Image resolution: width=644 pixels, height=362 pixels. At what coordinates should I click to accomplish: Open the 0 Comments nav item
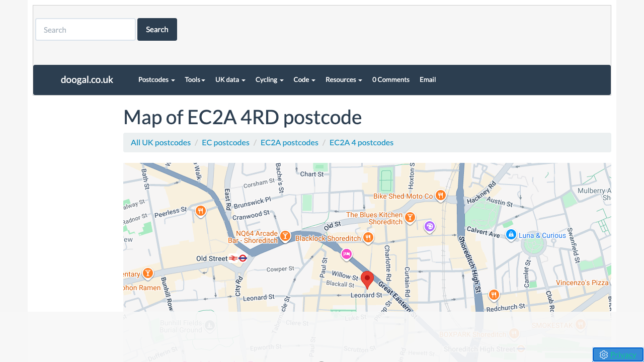(x=391, y=79)
